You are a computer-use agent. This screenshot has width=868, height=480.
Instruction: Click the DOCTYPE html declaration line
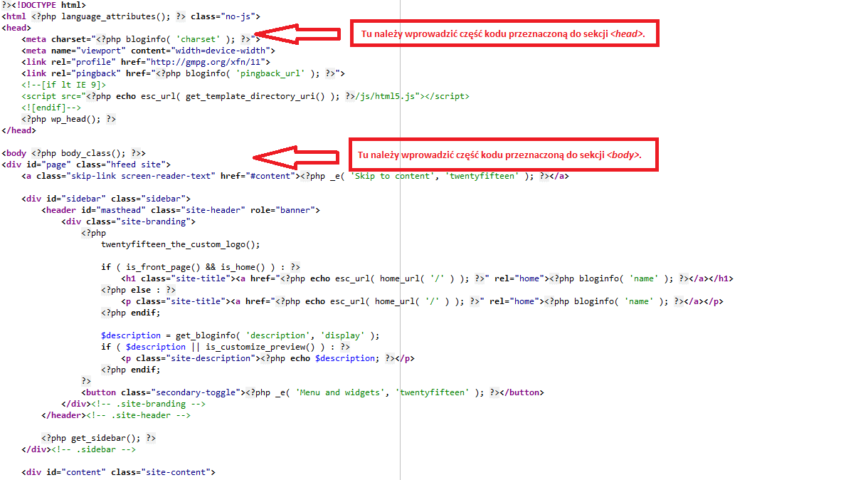tap(44, 5)
